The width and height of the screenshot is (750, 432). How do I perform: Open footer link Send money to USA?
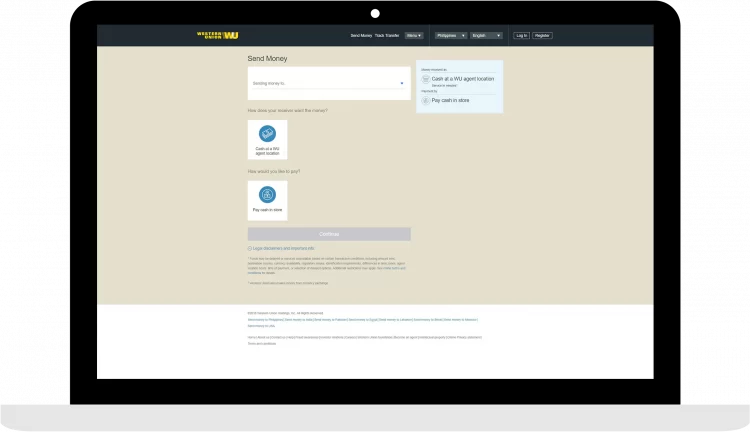pyautogui.click(x=261, y=326)
